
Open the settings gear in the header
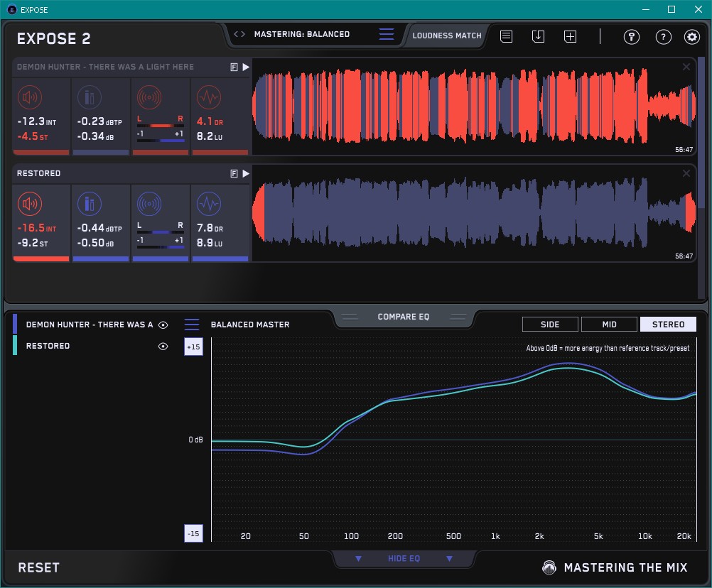(x=691, y=37)
